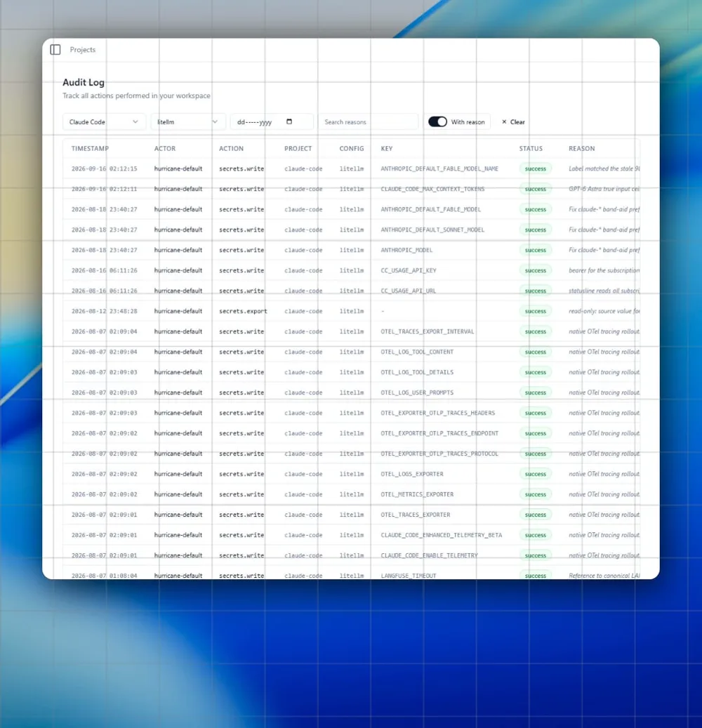Viewport: 702px width, 728px height.
Task: Open the litellm config dropdown
Action: pos(188,121)
